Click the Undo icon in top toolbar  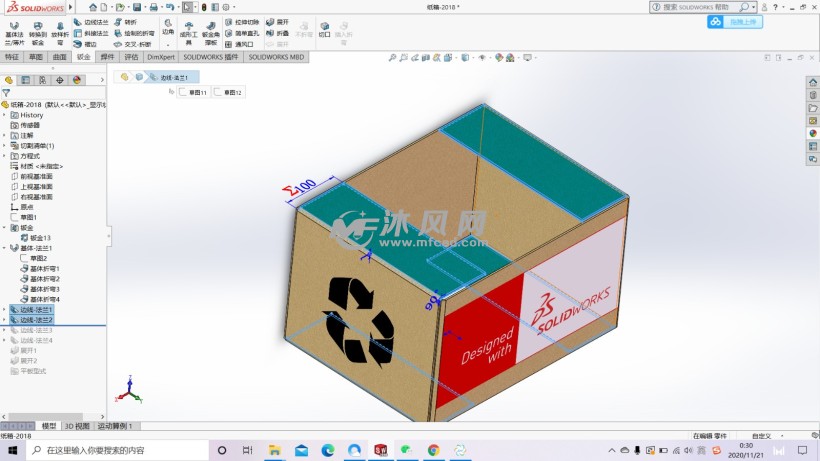[170, 7]
